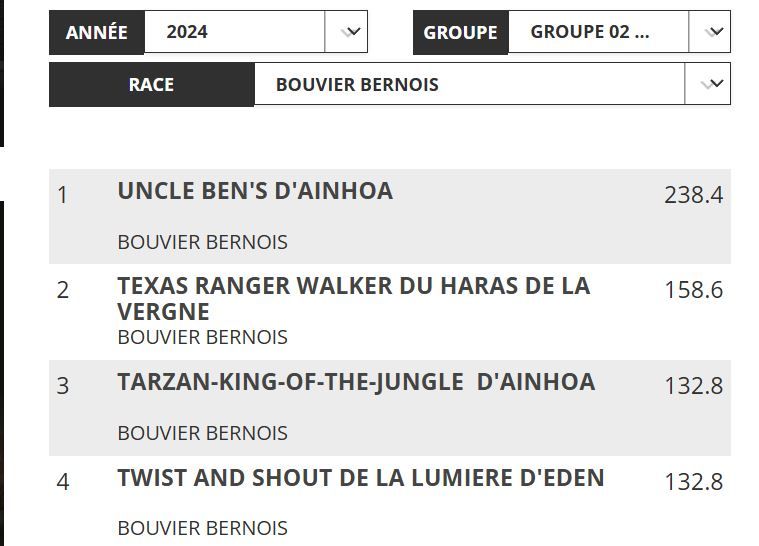Open the RACE dropdown chevron
This screenshot has height=546, width=759.
708,84
